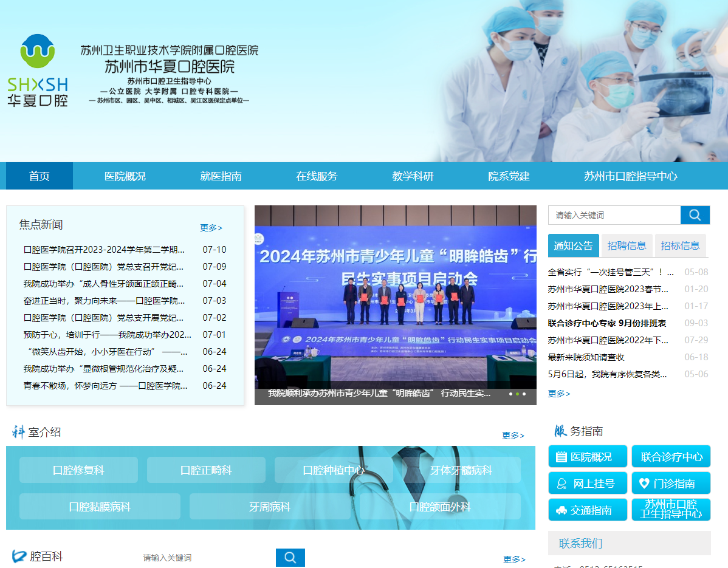Open the 首页 navigation item
This screenshot has height=568, width=728.
[39, 176]
